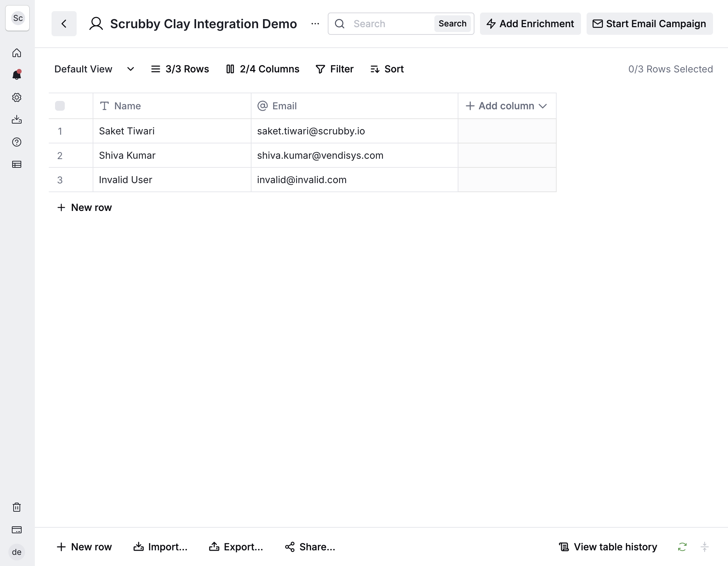Click the Name column header
This screenshot has width=728, height=566.
pyautogui.click(x=172, y=106)
